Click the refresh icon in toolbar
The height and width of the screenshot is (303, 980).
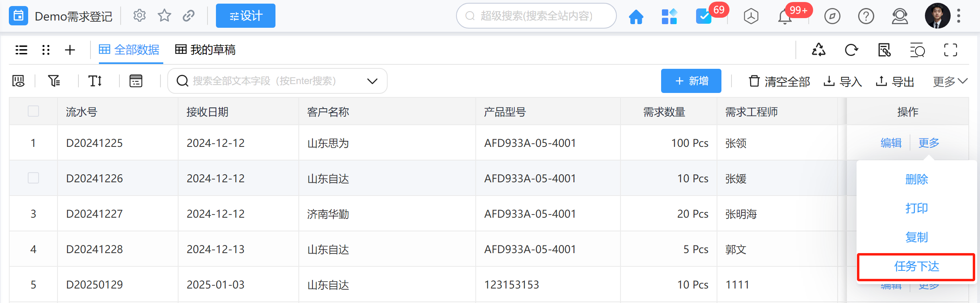[x=851, y=50]
